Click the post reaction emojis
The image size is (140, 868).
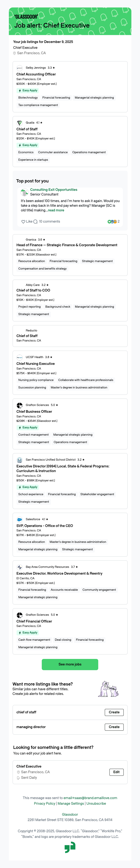click(x=112, y=222)
